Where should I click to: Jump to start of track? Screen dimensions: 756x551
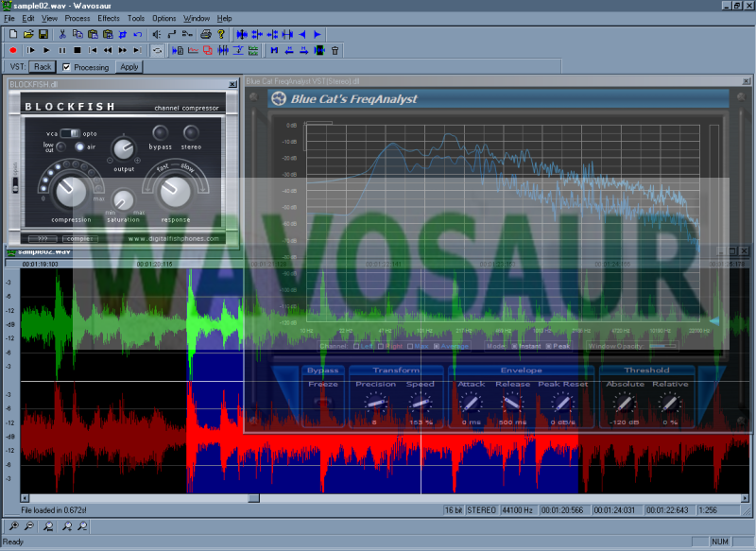[93, 50]
